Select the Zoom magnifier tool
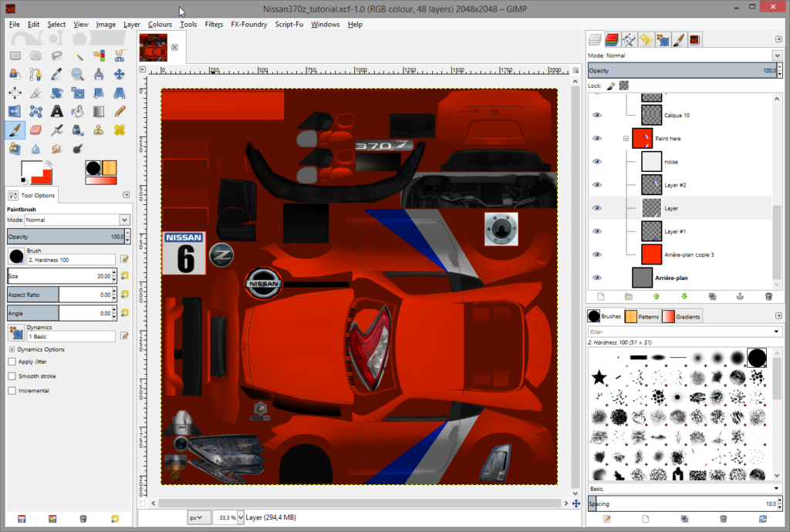 pyautogui.click(x=78, y=75)
